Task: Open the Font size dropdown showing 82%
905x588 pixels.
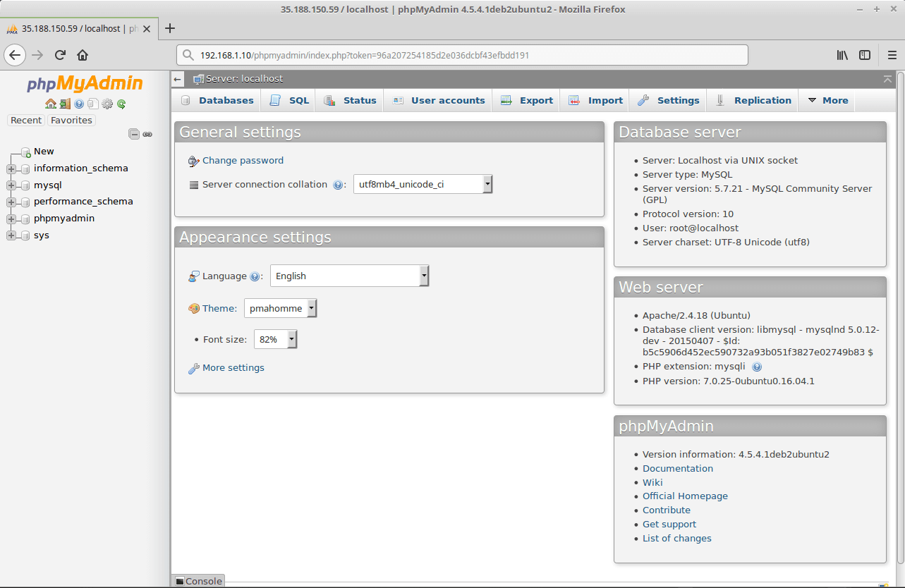Action: pos(275,339)
